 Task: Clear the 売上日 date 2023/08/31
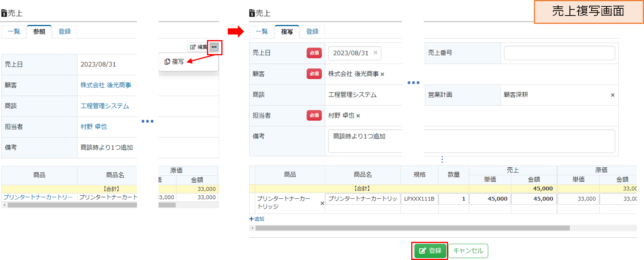[375, 53]
